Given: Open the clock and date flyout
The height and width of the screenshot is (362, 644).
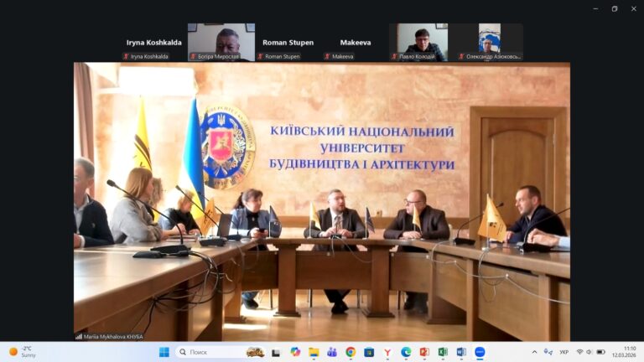Looking at the screenshot, I should (x=623, y=352).
